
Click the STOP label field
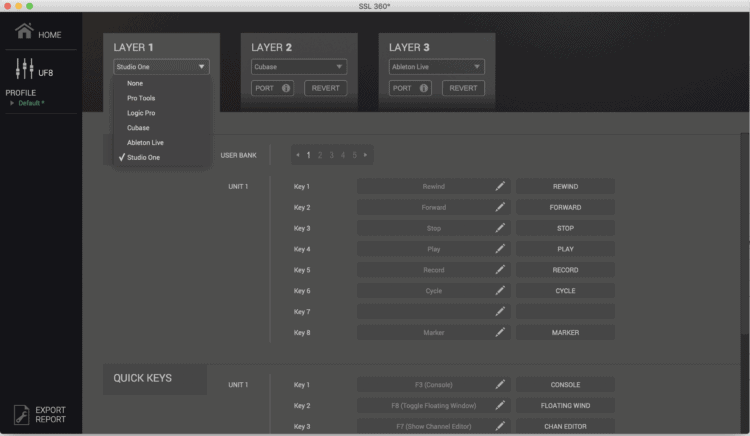pyautogui.click(x=565, y=228)
